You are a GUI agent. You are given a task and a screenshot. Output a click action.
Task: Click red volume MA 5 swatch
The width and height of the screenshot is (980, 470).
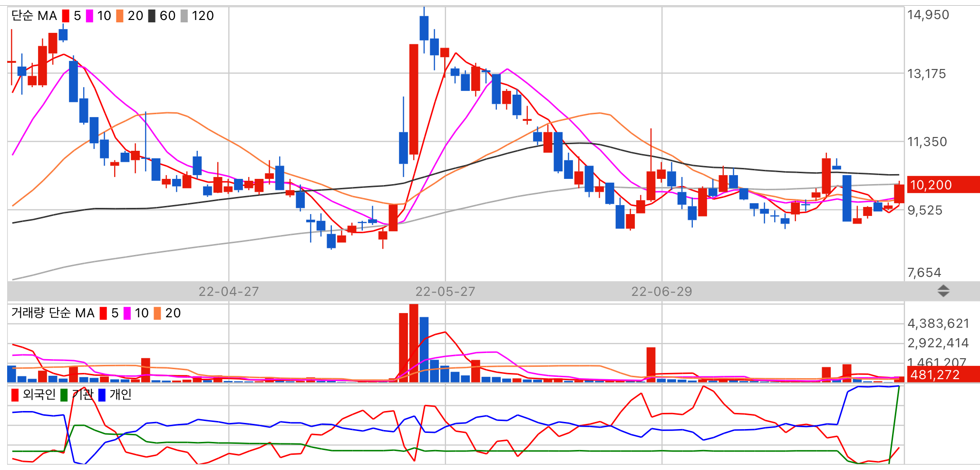103,313
